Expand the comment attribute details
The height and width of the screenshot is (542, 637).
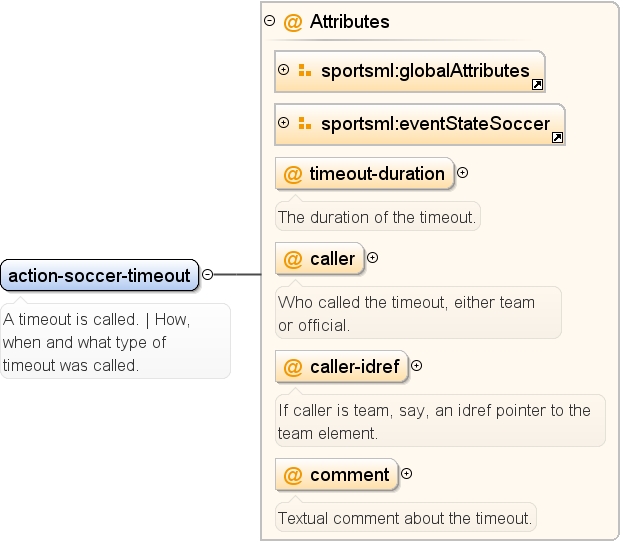point(406,474)
